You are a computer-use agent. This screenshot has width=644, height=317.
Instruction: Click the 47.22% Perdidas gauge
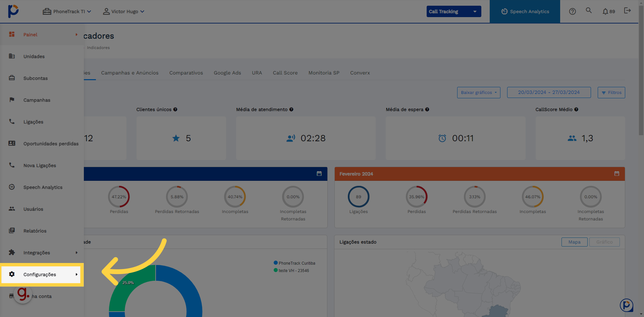coord(119,197)
